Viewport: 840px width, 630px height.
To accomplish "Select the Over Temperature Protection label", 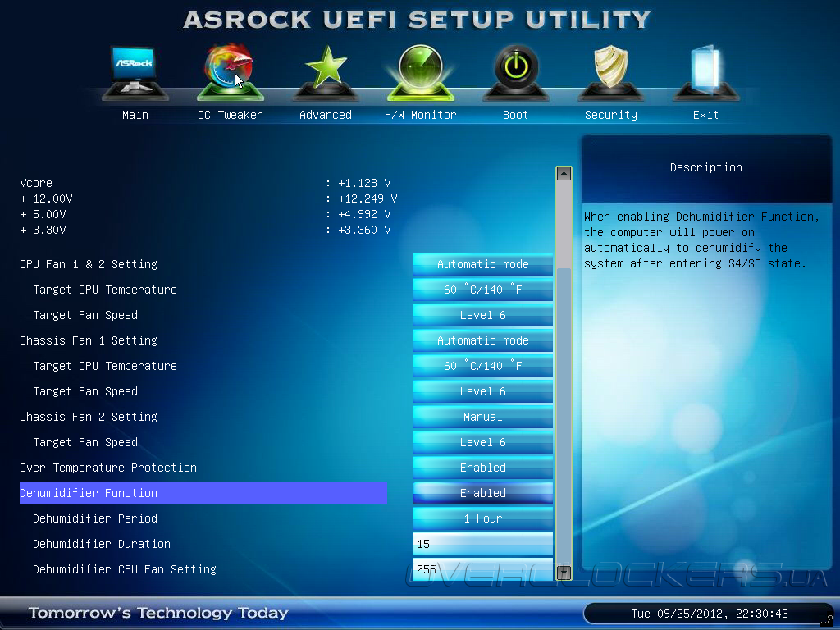I will tap(108, 468).
